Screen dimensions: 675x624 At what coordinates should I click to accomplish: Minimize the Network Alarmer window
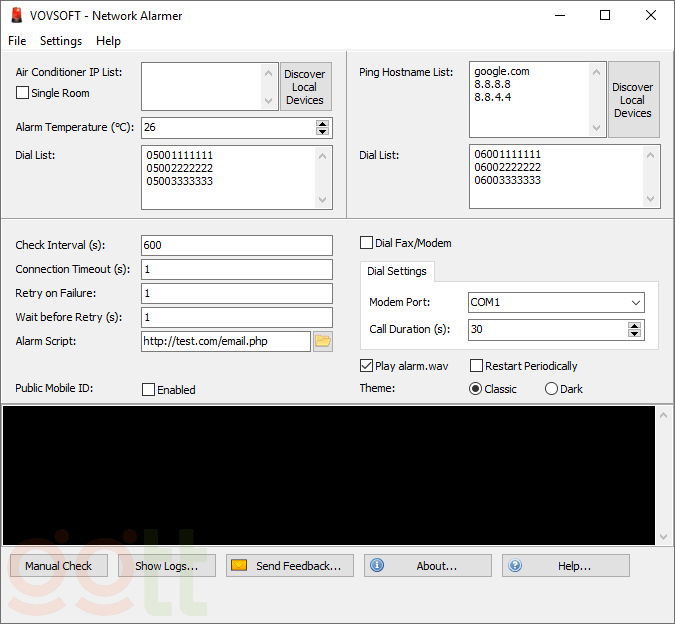tap(560, 15)
